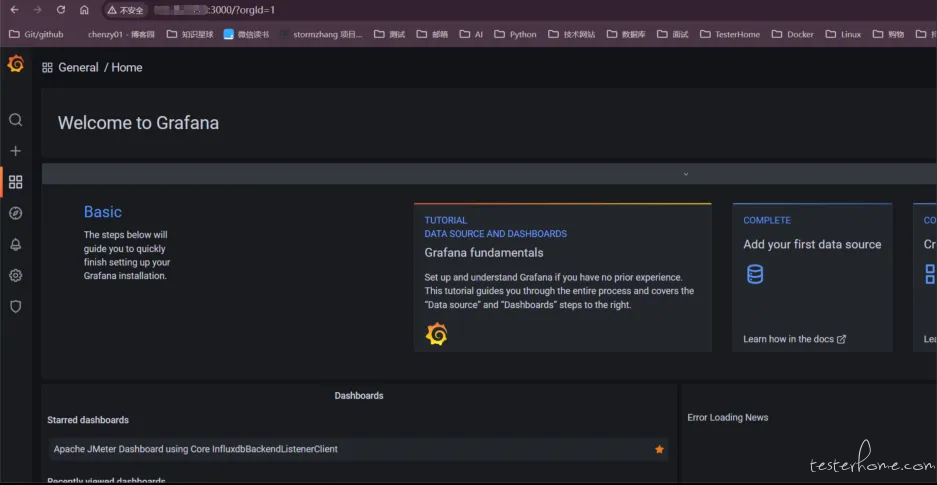Open the 数据库 bookmark folder
Viewport: 937px width, 485px height.
point(626,34)
